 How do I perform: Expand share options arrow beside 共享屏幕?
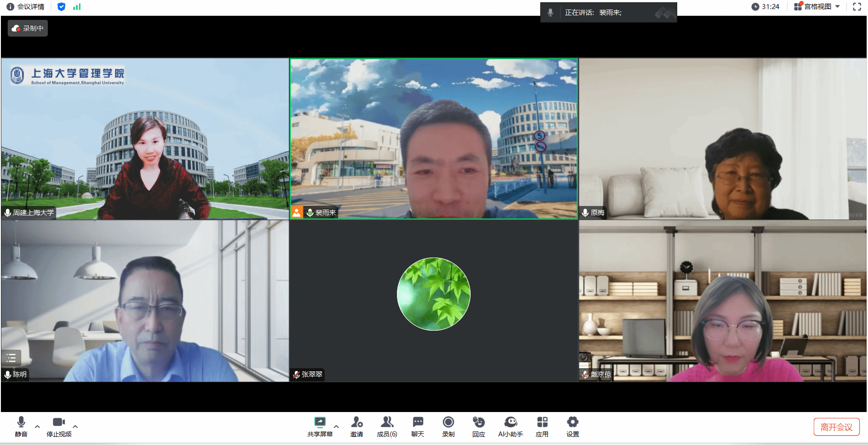[336, 426]
